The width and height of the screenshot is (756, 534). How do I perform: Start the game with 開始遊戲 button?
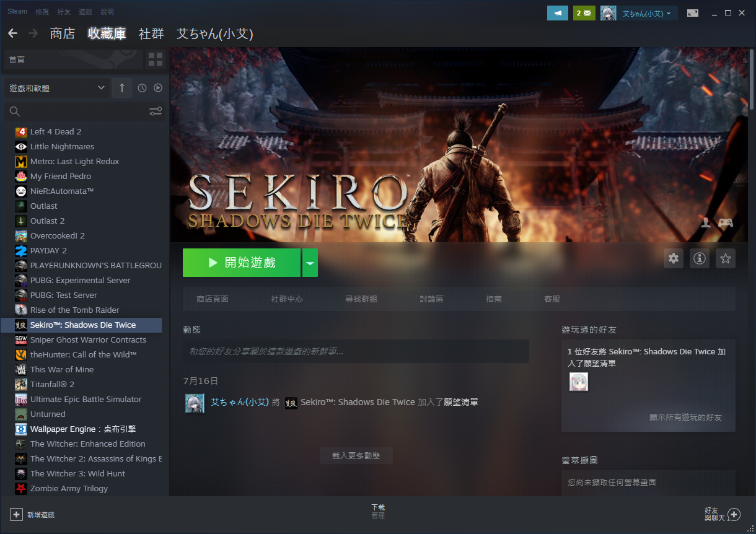(242, 263)
